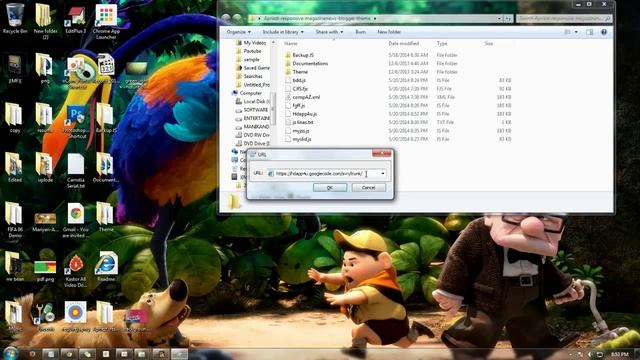Image resolution: width=640 pixels, height=360 pixels.
Task: Launch EditPlus 3 from the desktop
Action: (x=76, y=20)
